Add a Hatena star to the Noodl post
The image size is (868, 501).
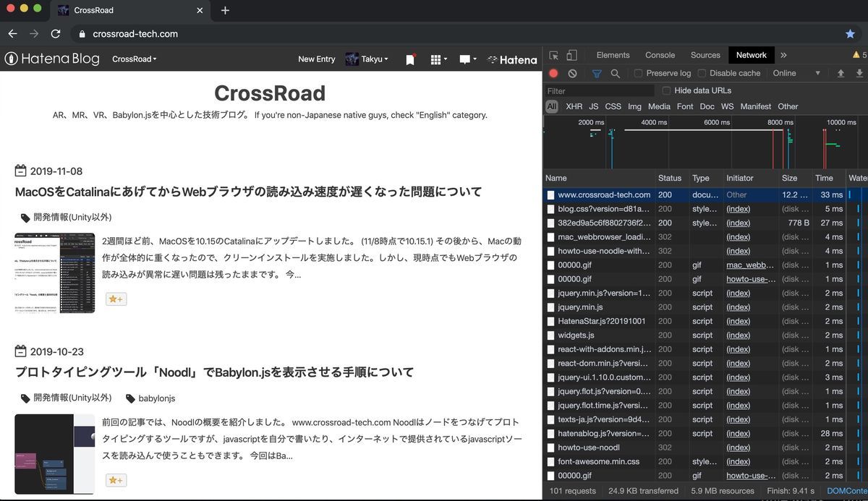(116, 480)
